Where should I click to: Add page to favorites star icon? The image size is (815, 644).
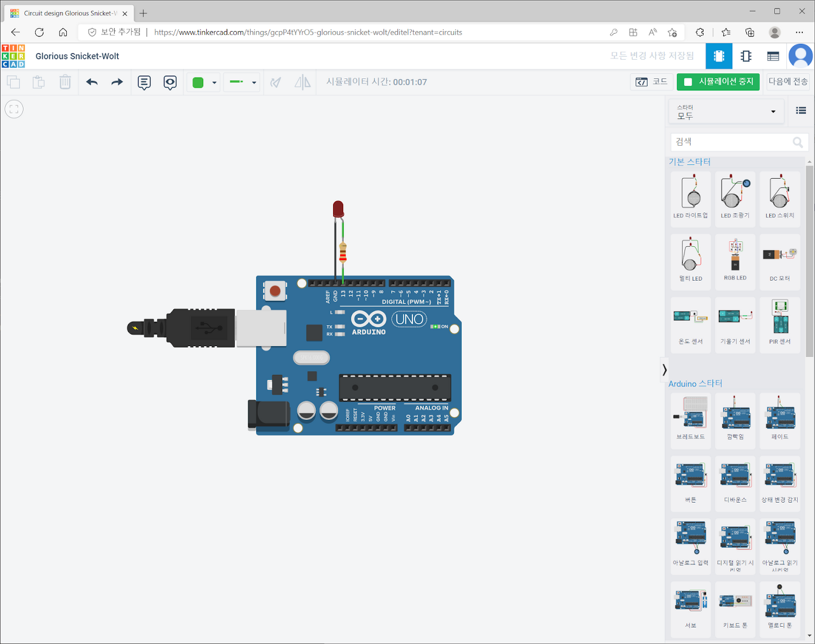pos(672,32)
